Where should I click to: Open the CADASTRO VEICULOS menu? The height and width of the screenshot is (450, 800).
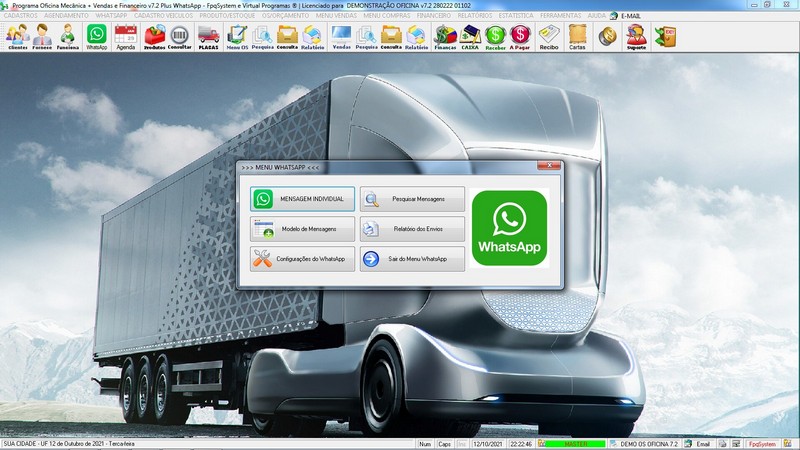[x=163, y=16]
